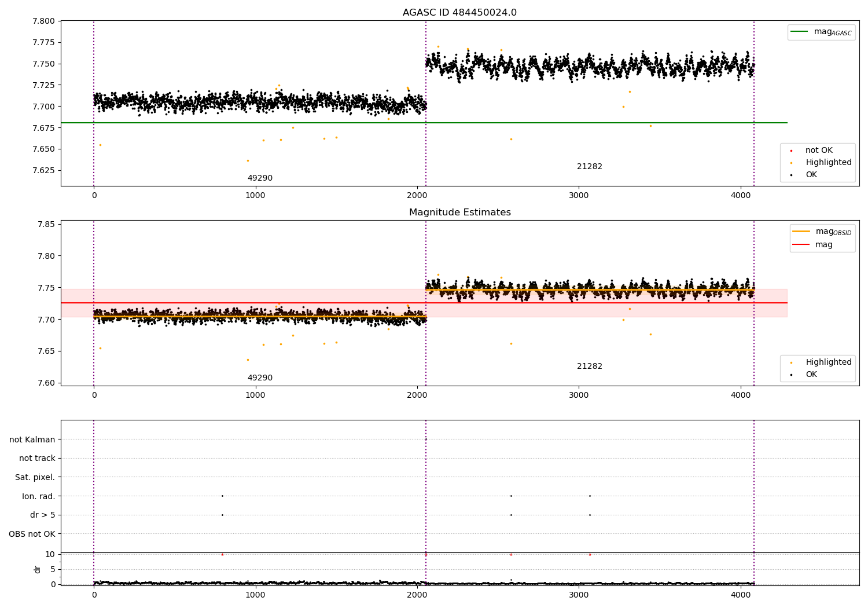Click the 'dr' axis label
The height and width of the screenshot is (608, 868).
tap(38, 569)
